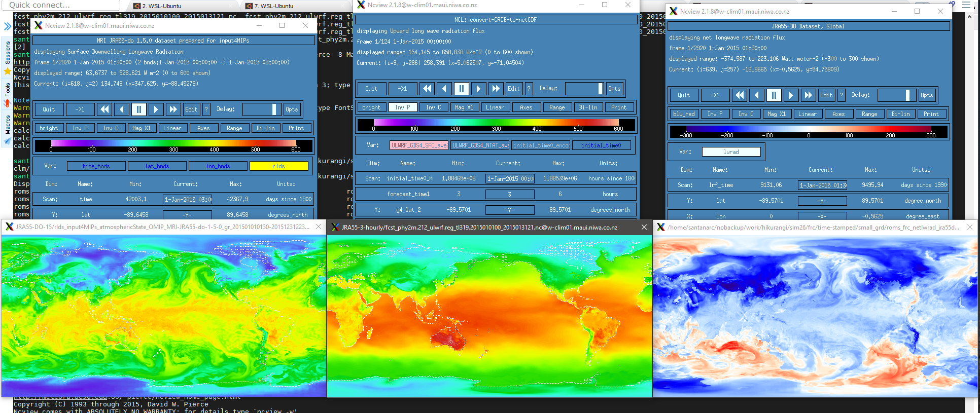The image size is (980, 413).
Task: Click the pause button in MRI JRA55-do window
Action: pos(138,109)
